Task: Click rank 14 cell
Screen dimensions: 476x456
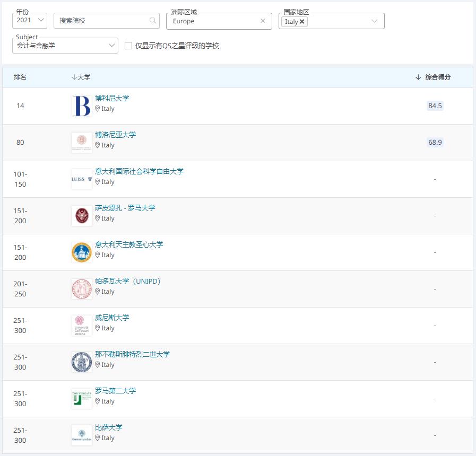Action: [20, 106]
